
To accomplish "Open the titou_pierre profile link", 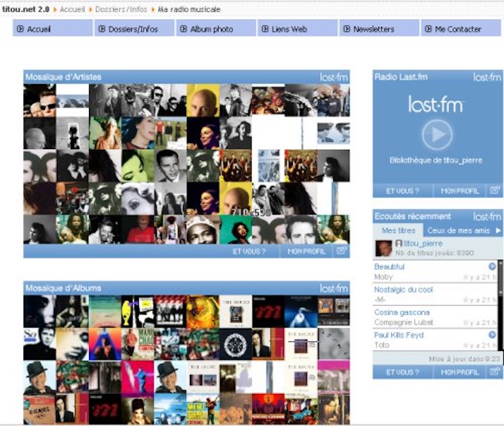I will (x=423, y=243).
